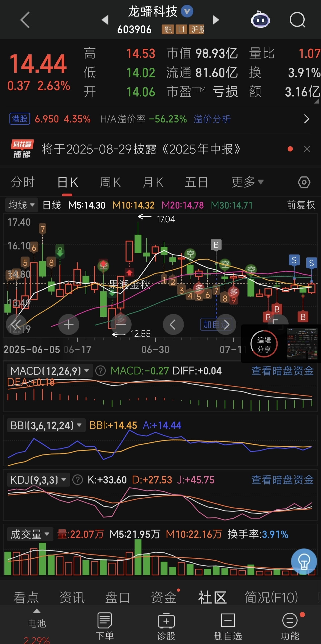321x644 pixels.
Task: Tap the zoom-in plus chart button
Action: tap(69, 325)
